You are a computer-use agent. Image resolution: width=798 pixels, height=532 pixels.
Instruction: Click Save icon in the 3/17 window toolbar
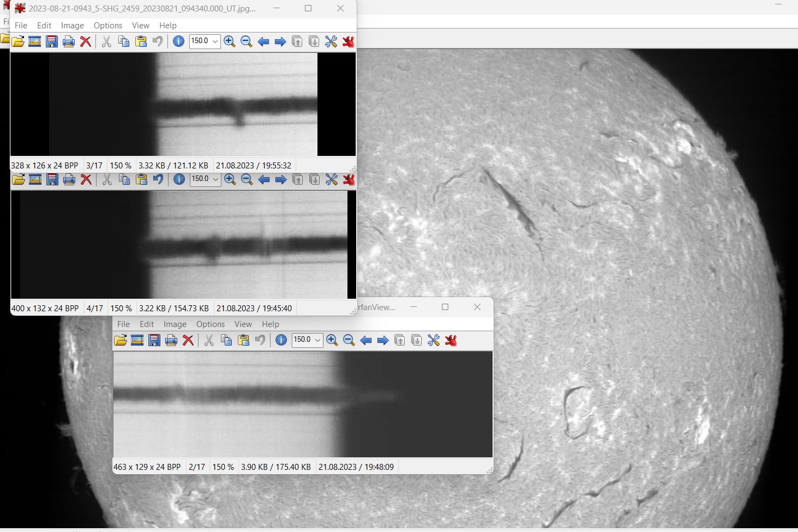pyautogui.click(x=52, y=41)
